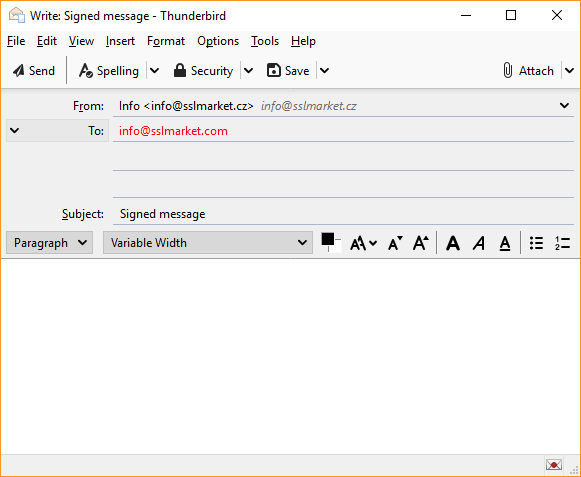The height and width of the screenshot is (477, 581).
Task: Expand the Attach dropdown arrow
Action: [x=570, y=70]
